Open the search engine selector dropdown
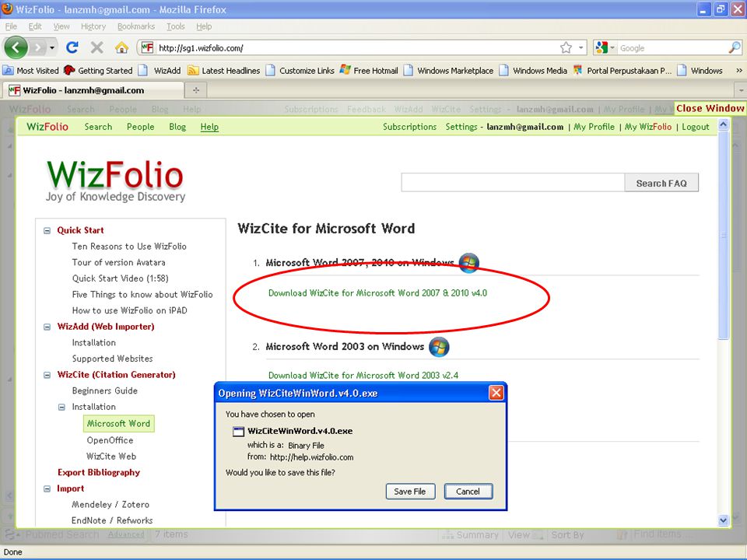The height and width of the screenshot is (560, 747). coord(605,47)
